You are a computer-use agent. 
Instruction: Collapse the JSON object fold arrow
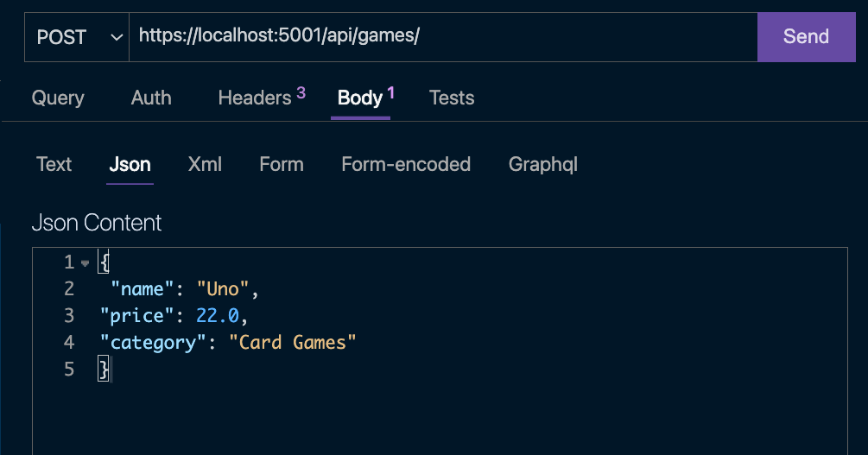tap(85, 263)
